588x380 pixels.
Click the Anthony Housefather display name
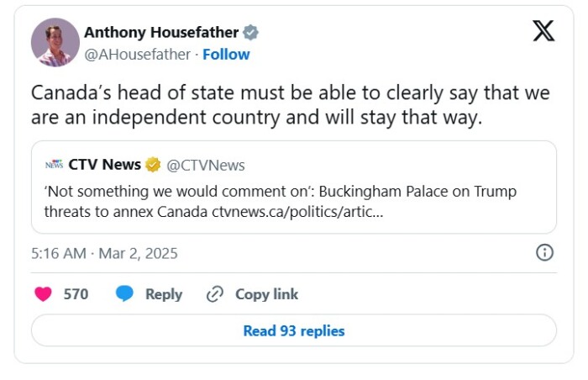(x=161, y=32)
